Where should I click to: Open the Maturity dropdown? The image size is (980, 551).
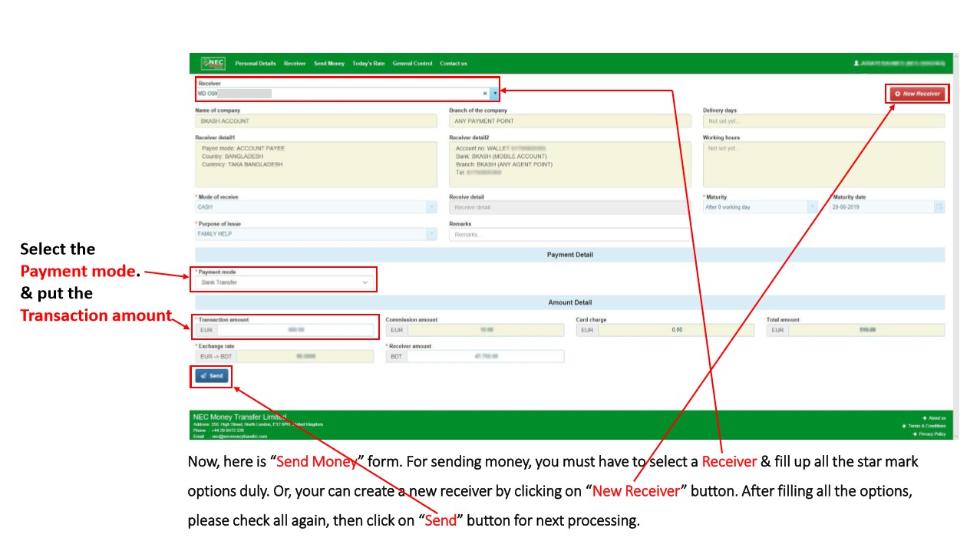coord(812,207)
